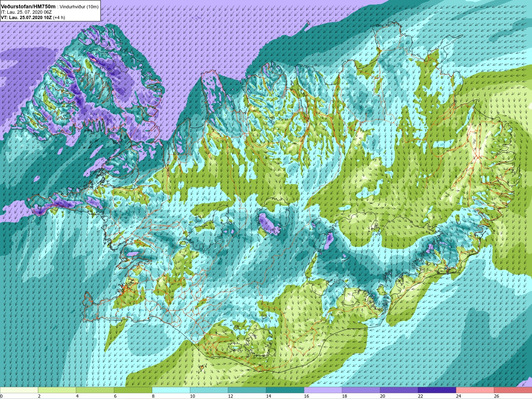Click the dark indigo 22–24 legend swatch
The height and width of the screenshot is (399, 532).
point(437,390)
